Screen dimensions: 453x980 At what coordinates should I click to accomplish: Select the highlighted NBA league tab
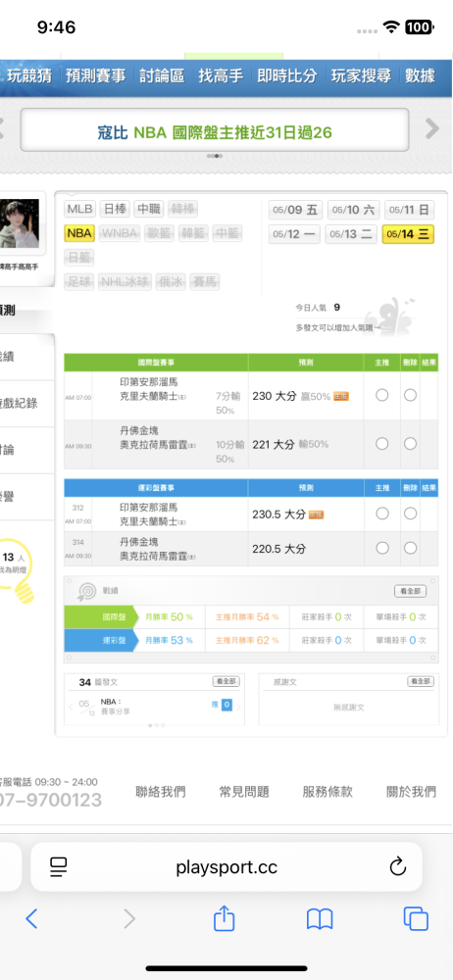(79, 233)
